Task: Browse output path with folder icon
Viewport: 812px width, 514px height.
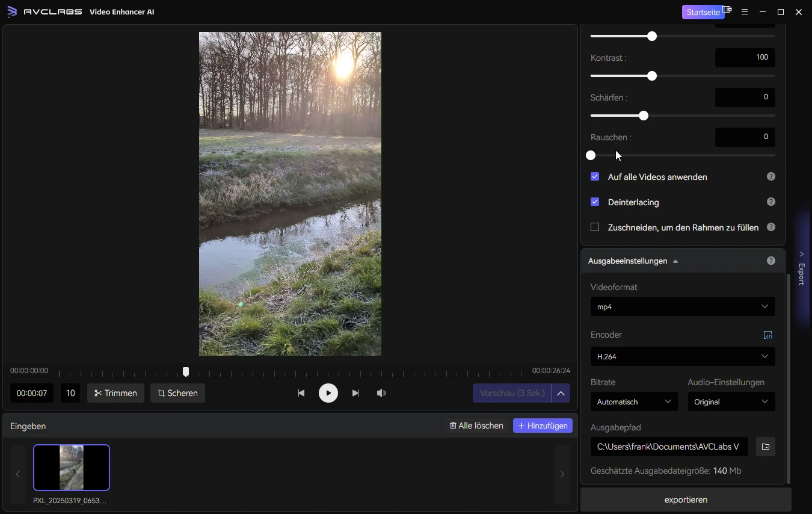Action: pos(765,447)
